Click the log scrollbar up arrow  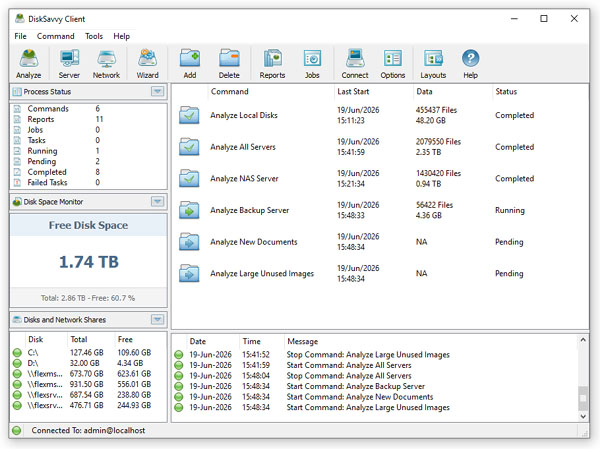point(583,340)
